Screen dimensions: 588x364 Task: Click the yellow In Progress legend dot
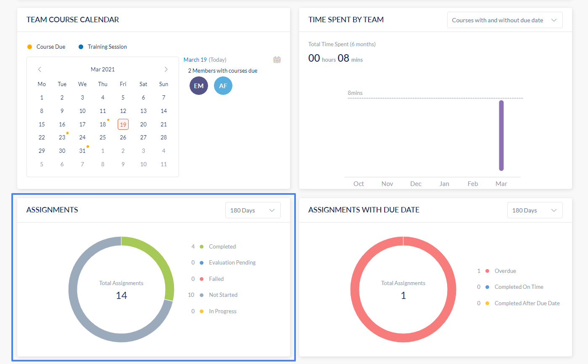(201, 311)
